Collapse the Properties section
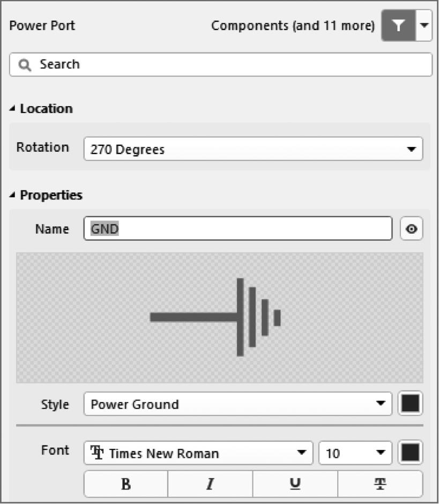Viewport: 439px width, 504px height. 13,195
